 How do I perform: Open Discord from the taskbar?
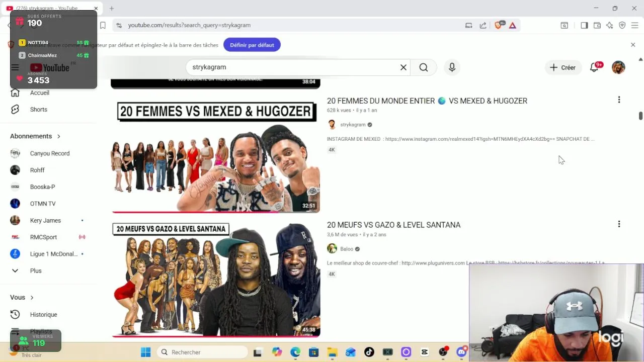click(461, 352)
